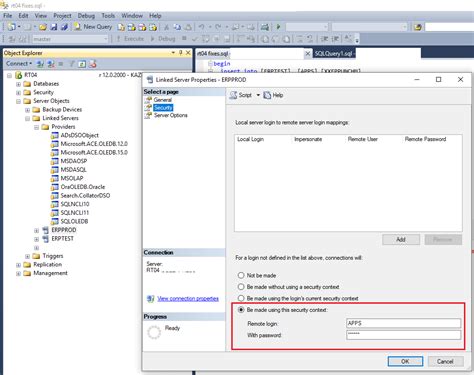Select the Search.CollatorDSO provider
The image size is (474, 375).
[x=85, y=195]
